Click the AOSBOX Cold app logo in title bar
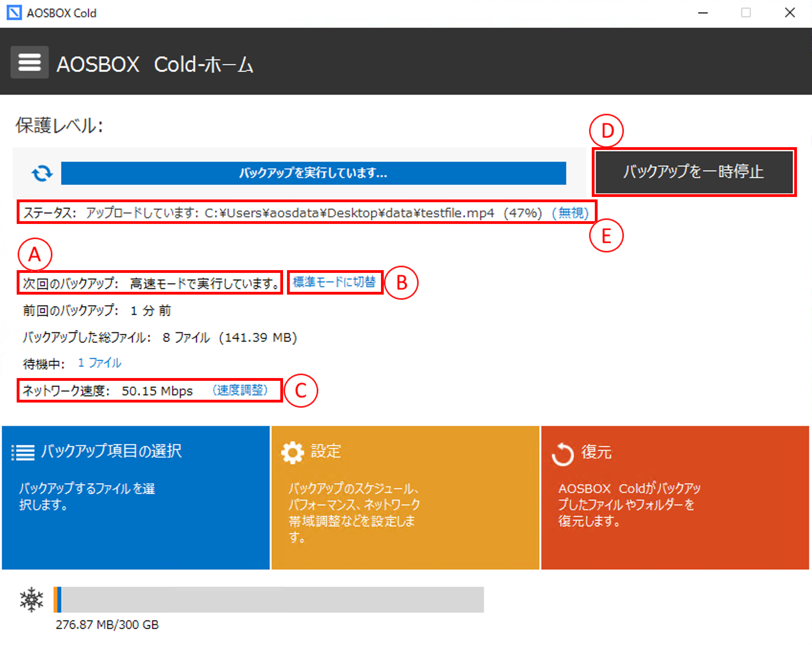 click(14, 13)
